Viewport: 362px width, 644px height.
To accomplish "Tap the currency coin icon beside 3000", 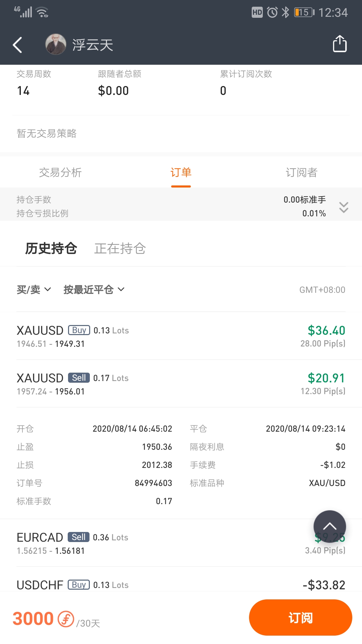I will pos(66,619).
